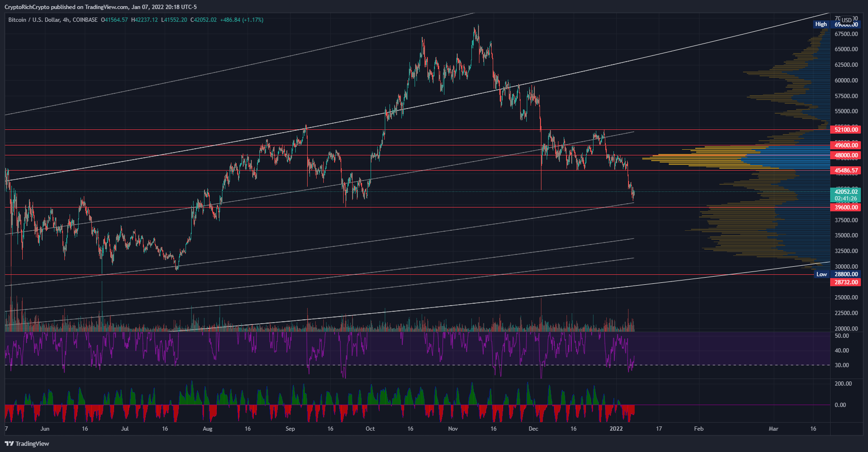
Task: Select the 48000.00 red price label
Action: pos(846,155)
